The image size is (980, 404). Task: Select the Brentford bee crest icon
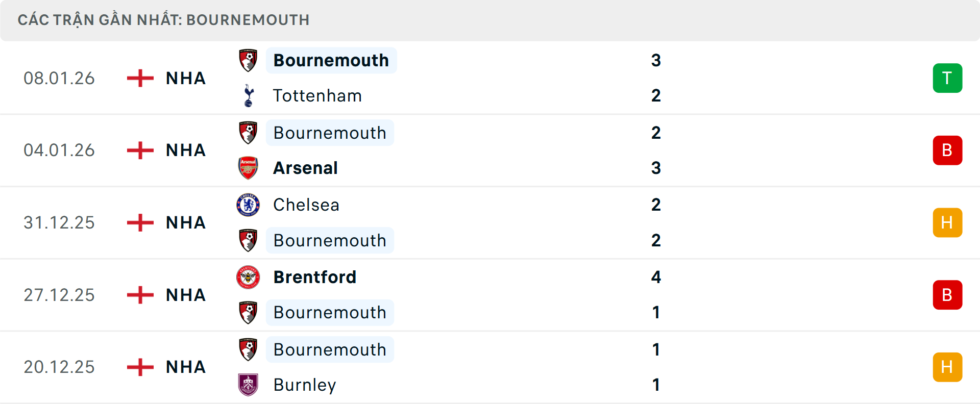click(x=248, y=277)
